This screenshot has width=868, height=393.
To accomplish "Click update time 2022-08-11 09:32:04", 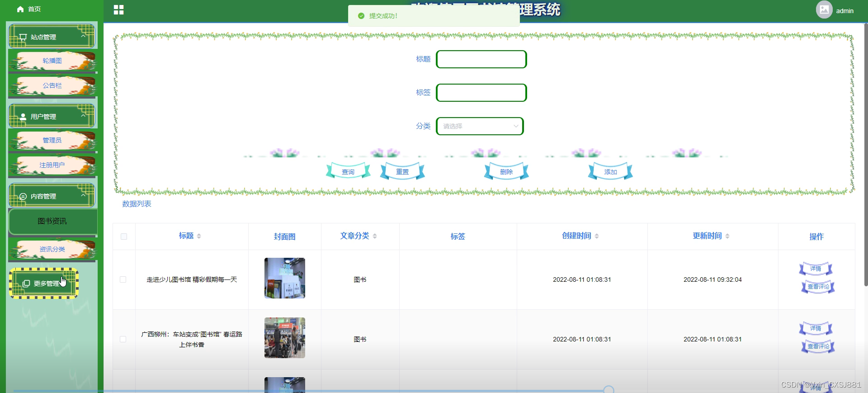I will (x=712, y=279).
